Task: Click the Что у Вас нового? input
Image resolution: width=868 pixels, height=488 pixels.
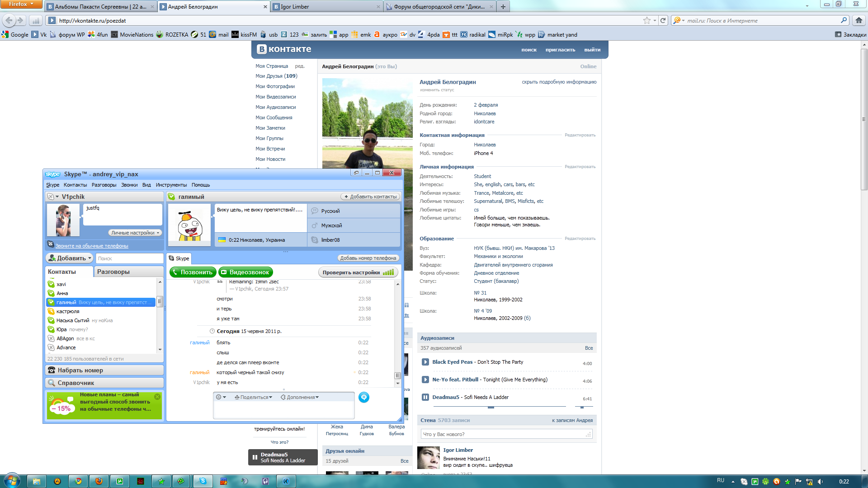Action: pos(506,434)
